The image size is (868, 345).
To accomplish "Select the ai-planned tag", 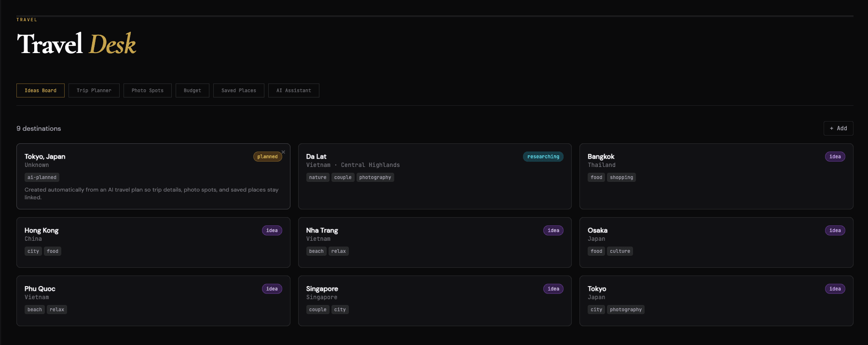I will click(x=42, y=177).
